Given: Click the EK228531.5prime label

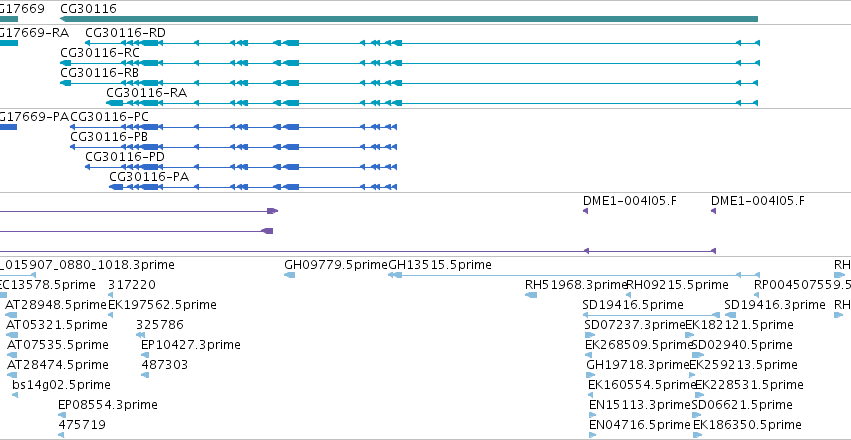Looking at the screenshot, I should [749, 385].
